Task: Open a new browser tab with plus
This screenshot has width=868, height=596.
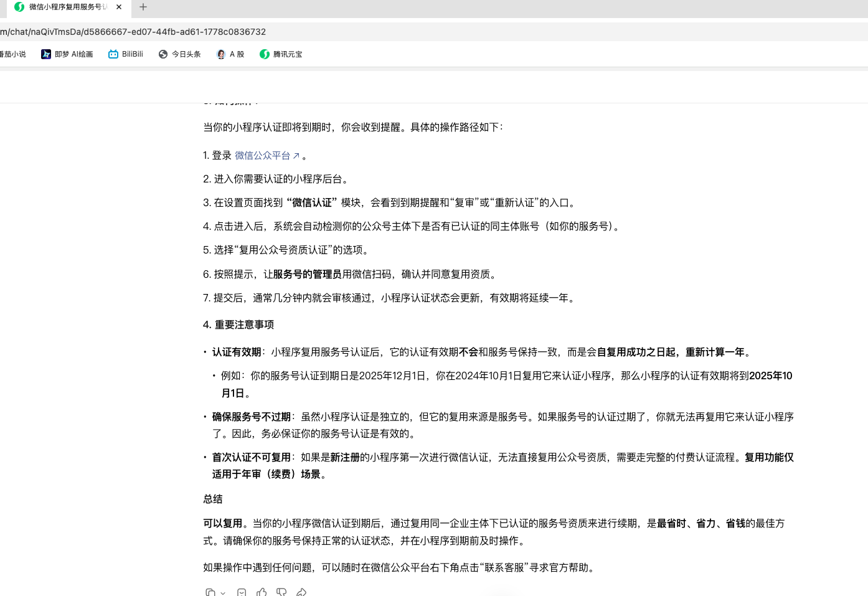Action: pos(143,7)
